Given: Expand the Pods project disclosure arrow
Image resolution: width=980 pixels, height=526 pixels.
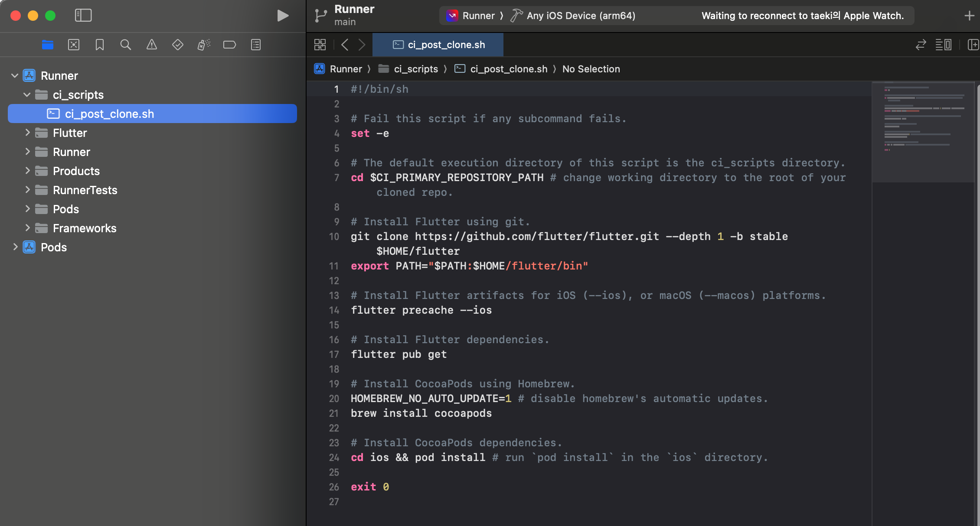Looking at the screenshot, I should (15, 247).
